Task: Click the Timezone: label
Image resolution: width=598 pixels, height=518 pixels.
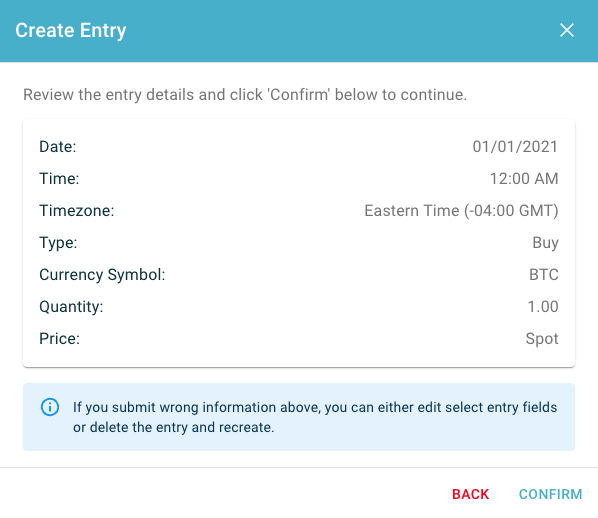Action: point(77,211)
